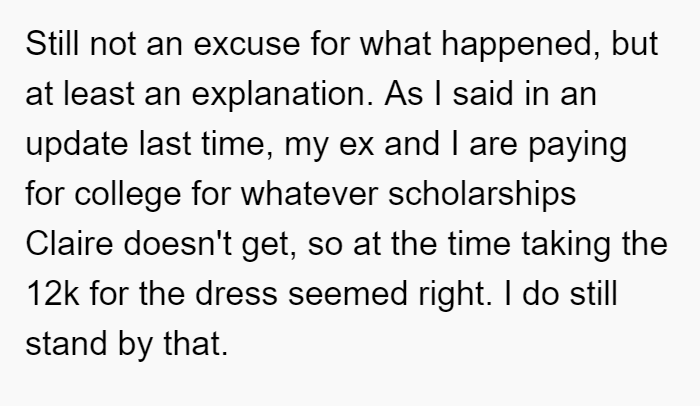Image resolution: width=700 pixels, height=406 pixels.
Task: Click on the word "whatever"
Action: pos(309,194)
